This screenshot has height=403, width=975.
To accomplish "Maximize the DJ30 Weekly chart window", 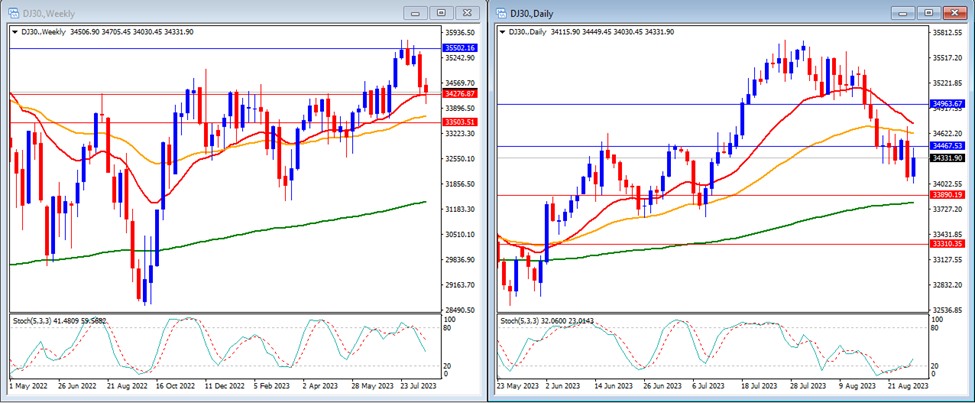I will coord(441,13).
